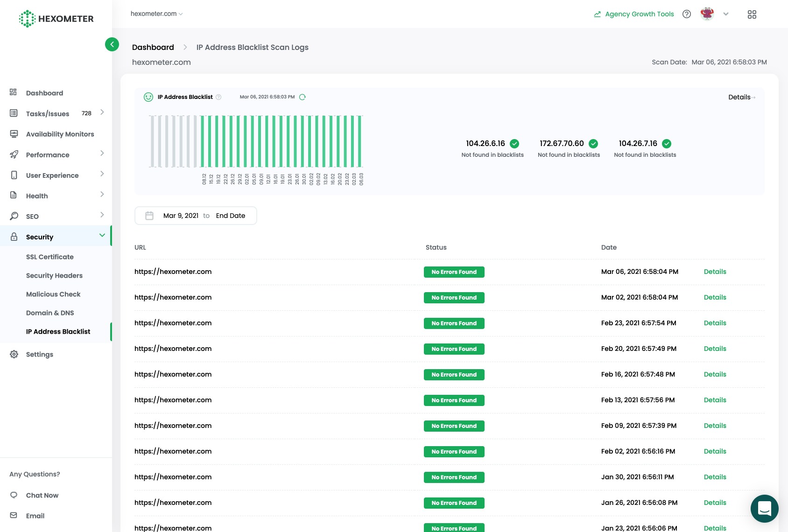Screen dimensions: 788x532
Task: Click the No Errors Found badge for Mar 02, 2021
Action: point(454,298)
